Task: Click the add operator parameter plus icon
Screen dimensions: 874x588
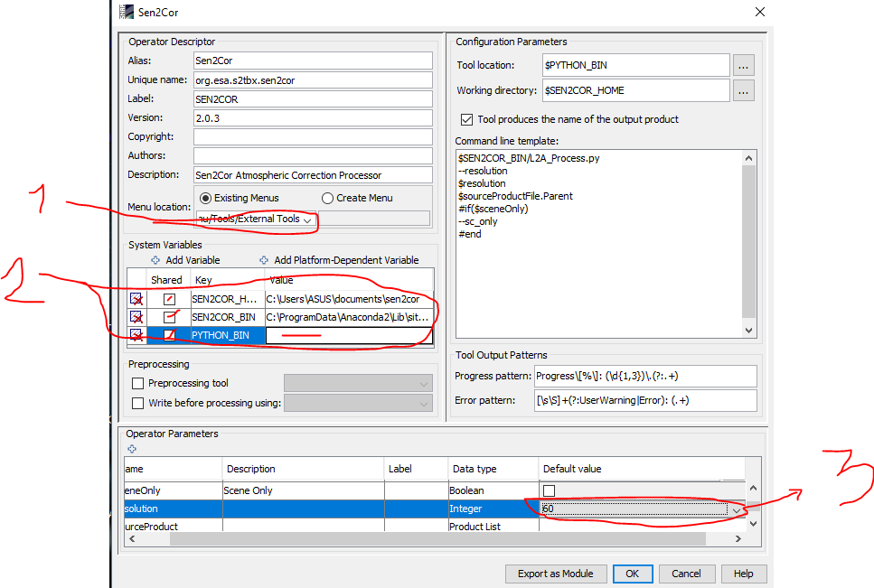Action: 132,449
